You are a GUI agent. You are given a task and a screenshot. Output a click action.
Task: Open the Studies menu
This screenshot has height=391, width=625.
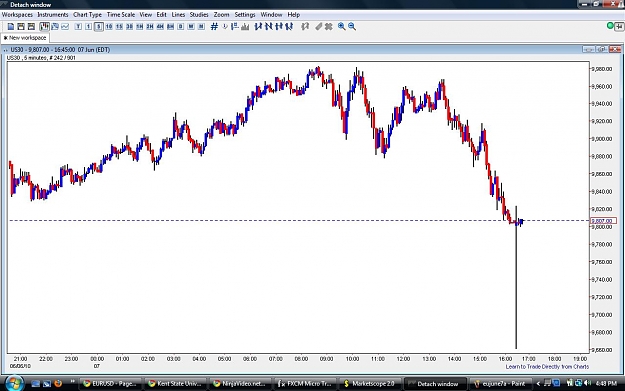pyautogui.click(x=199, y=15)
